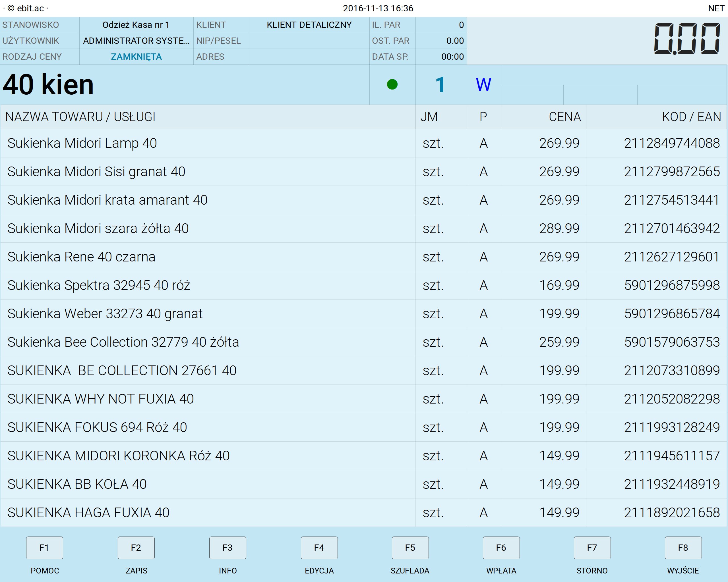
Task: Choose SUKIENKA WHY NOT FUXIA 40 item
Action: (101, 399)
